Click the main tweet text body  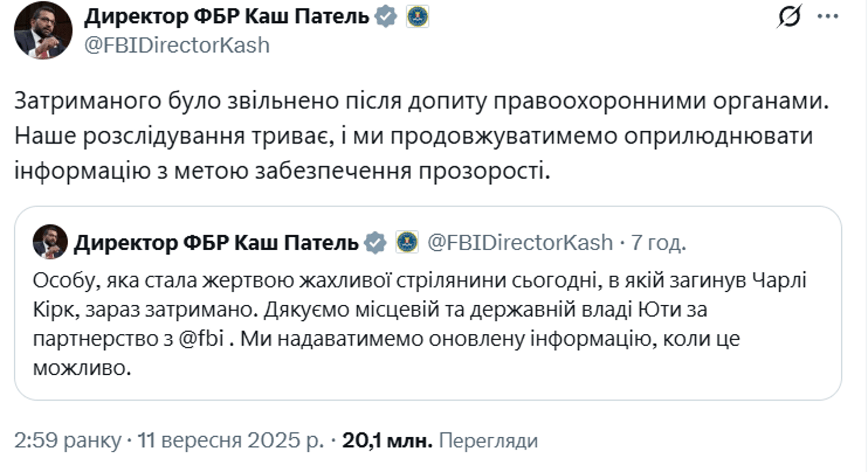coord(409,133)
